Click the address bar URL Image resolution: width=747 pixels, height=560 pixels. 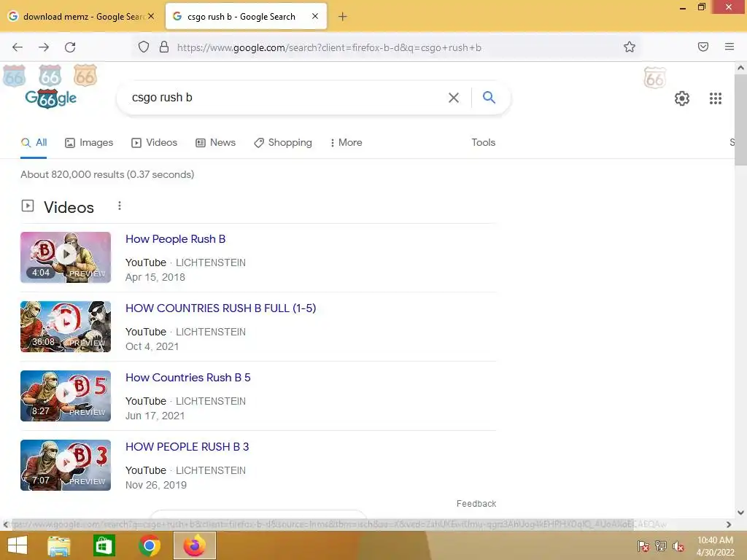coord(329,47)
